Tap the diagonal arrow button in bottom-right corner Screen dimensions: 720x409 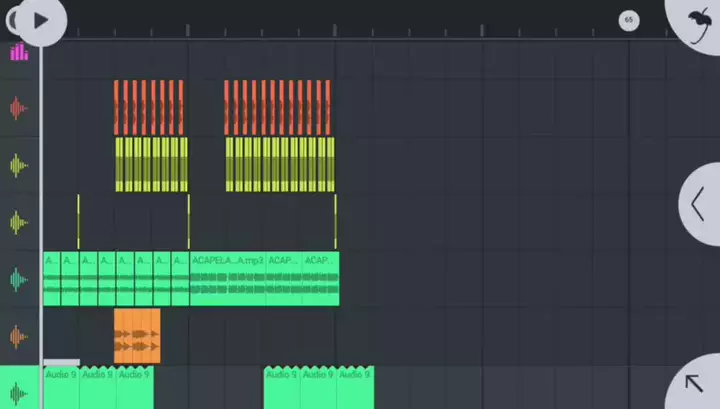pos(696,384)
